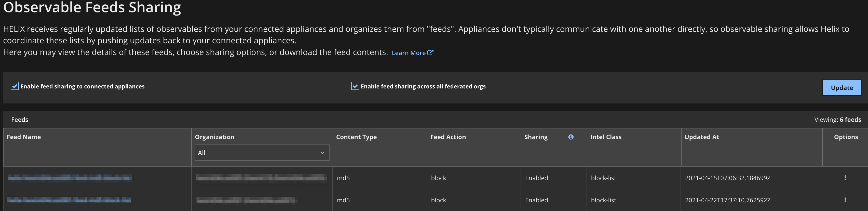
Task: Open blurred feed name link in first row
Action: pyautogui.click(x=70, y=178)
